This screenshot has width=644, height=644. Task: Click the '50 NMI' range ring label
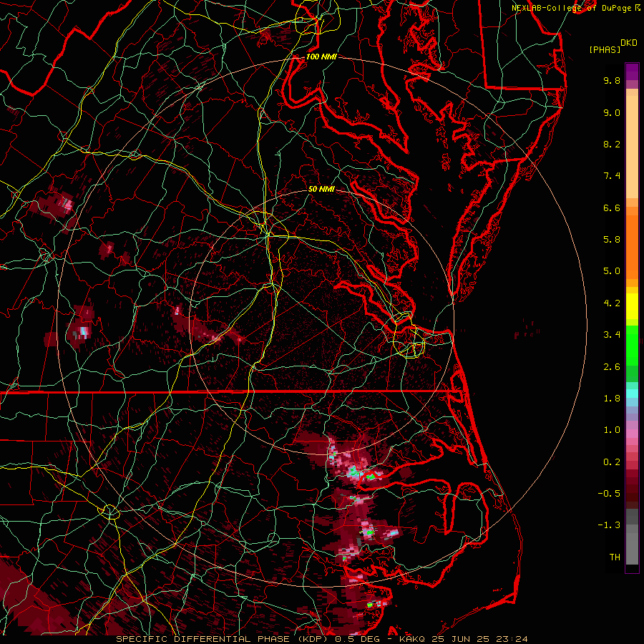(321, 189)
